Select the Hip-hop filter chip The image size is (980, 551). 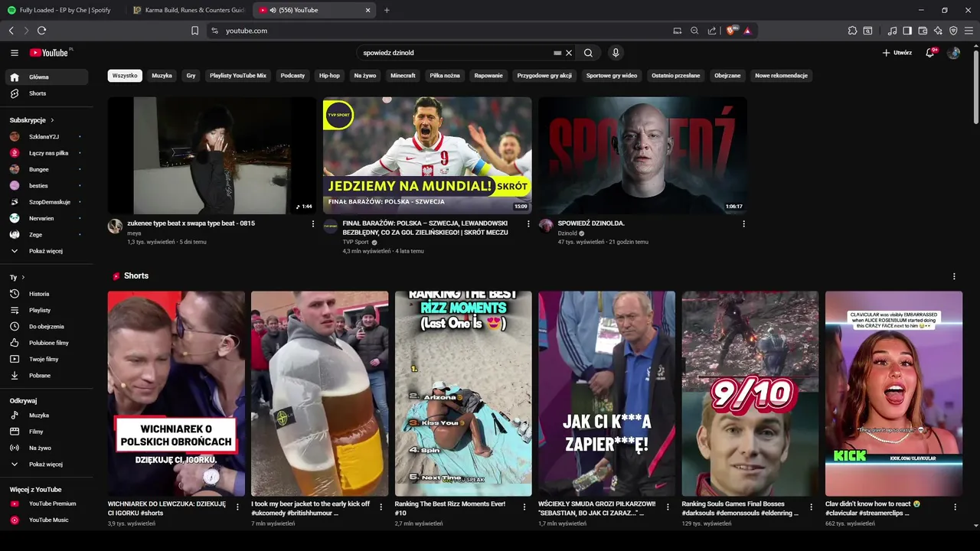(329, 76)
